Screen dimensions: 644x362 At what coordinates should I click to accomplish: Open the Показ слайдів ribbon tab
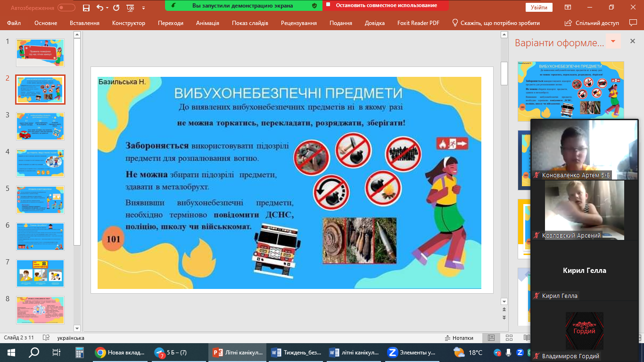250,23
